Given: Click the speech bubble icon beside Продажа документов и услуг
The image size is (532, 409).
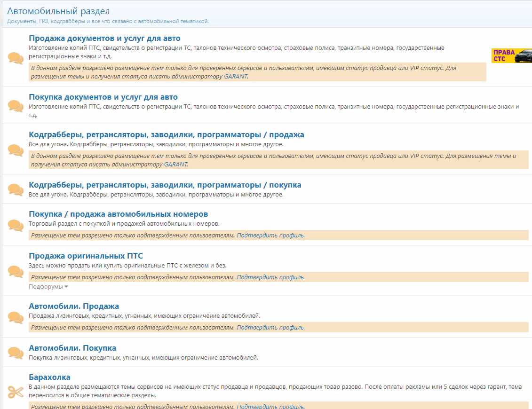Looking at the screenshot, I should (x=15, y=57).
